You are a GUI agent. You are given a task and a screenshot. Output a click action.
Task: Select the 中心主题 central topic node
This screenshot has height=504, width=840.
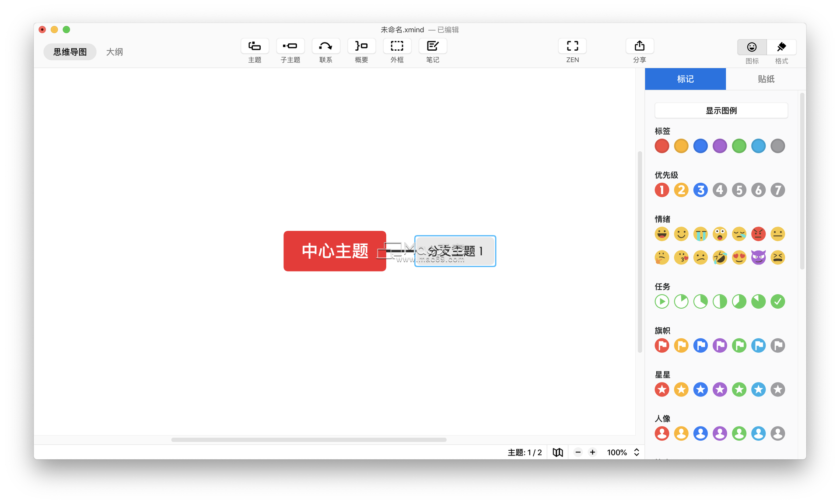(335, 251)
